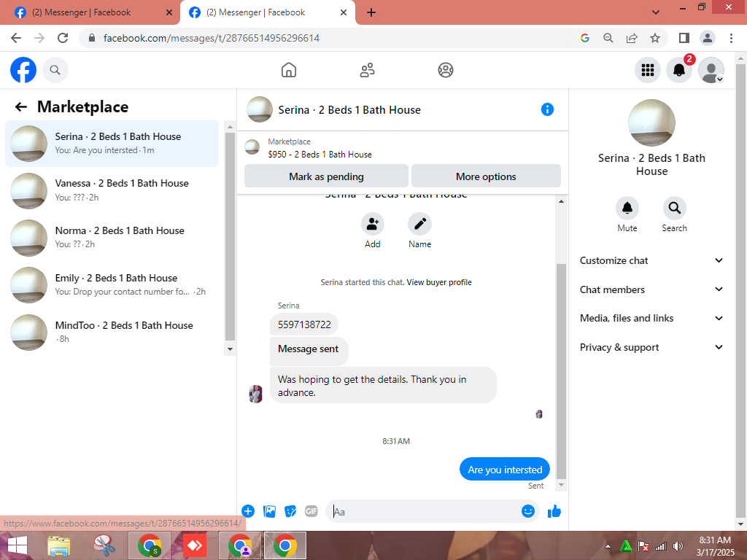
Task: Expand Media, files and links section
Action: (651, 318)
